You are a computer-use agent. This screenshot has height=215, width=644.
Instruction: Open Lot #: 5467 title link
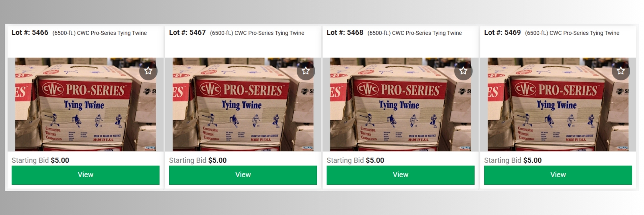(187, 33)
